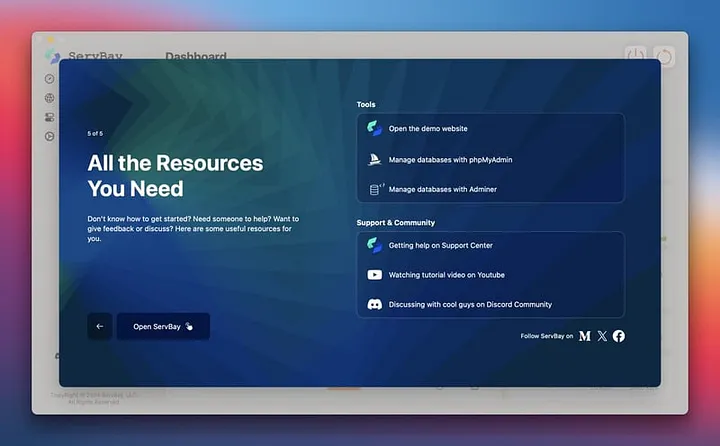The height and width of the screenshot is (446, 720).
Task: Choose Manage databases with Adminer
Action: coord(442,189)
